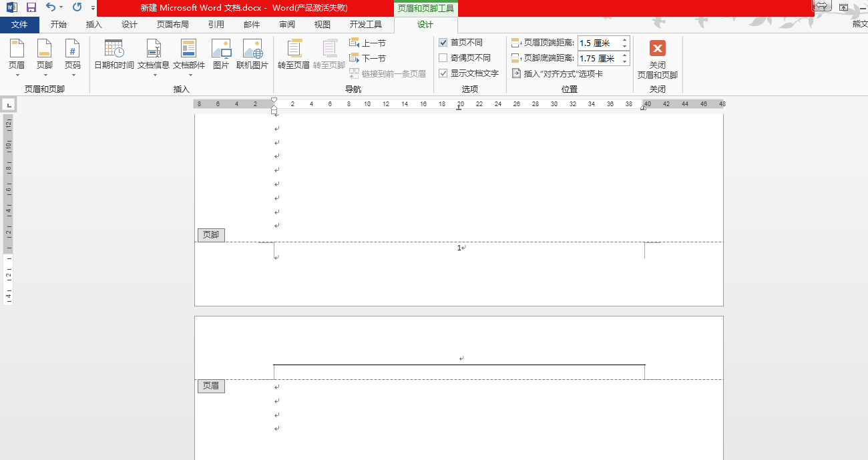The height and width of the screenshot is (460, 868).
Task: Expand 文档信息 dropdown arrow
Action: point(154,75)
